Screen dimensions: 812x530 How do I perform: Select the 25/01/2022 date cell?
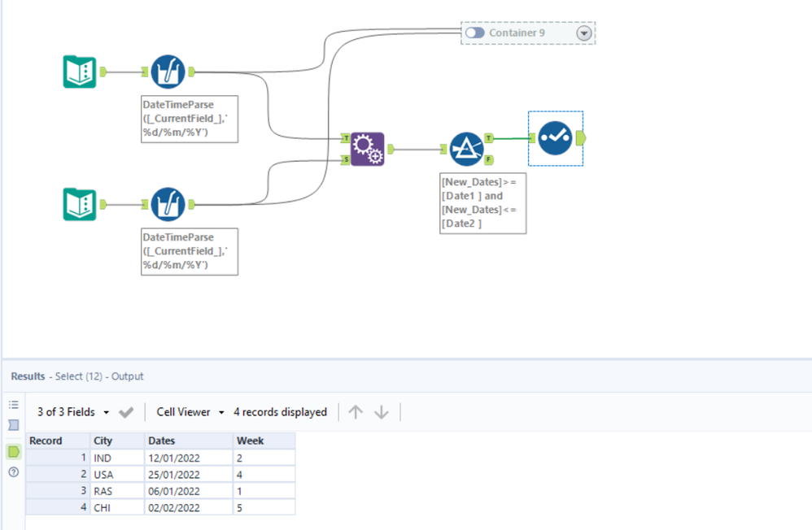[189, 474]
